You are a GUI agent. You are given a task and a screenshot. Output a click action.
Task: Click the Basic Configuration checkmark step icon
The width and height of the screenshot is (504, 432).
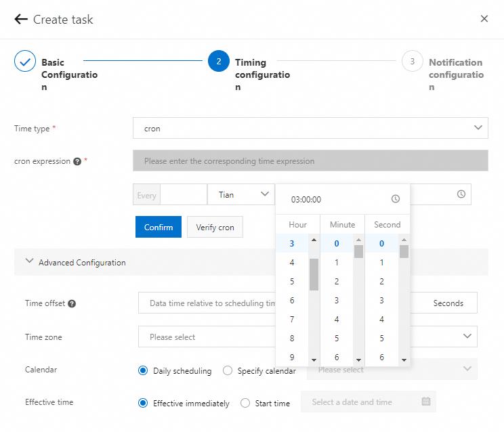click(x=25, y=61)
